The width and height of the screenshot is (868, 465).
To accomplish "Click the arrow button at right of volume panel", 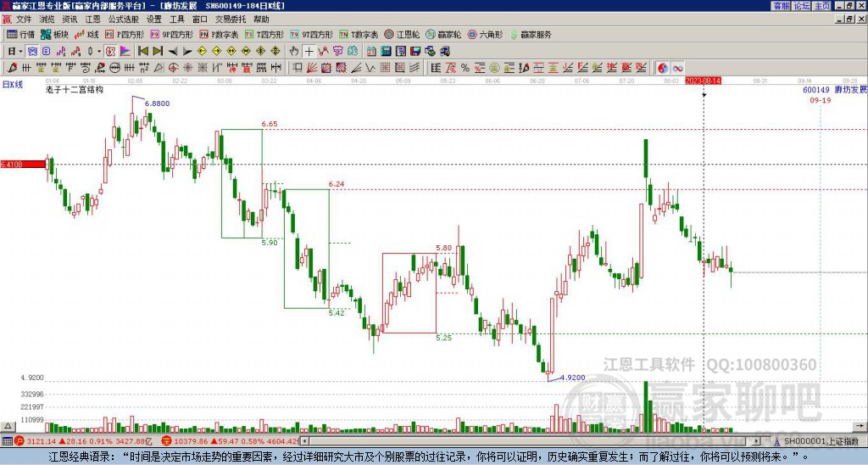I will tap(861, 426).
